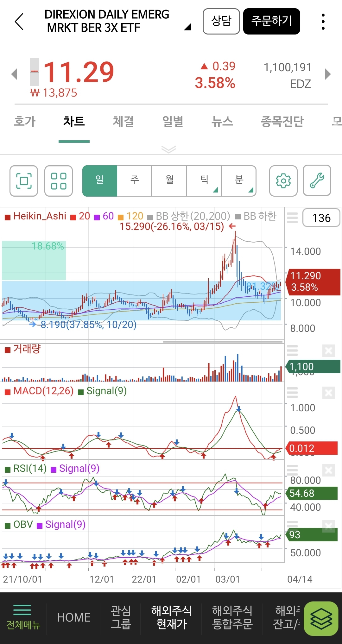Select the 차트 tab
Image resolution: width=342 pixels, height=644 pixels.
pos(74,121)
